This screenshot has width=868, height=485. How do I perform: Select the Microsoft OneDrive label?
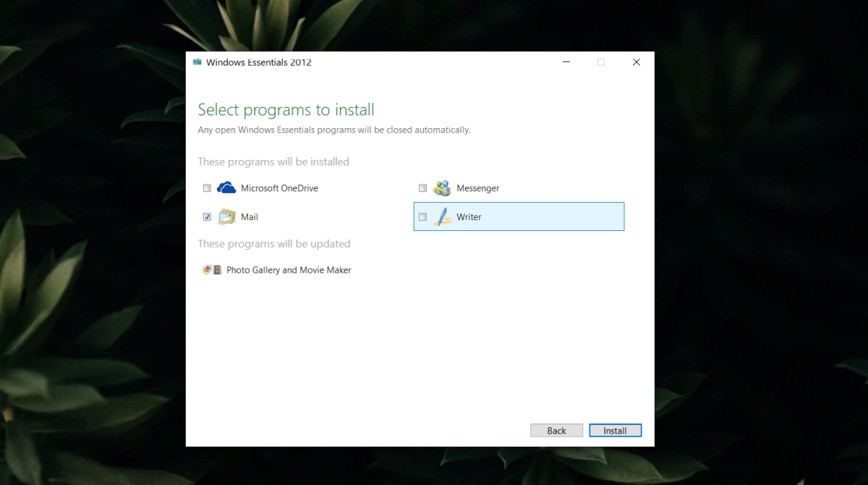click(x=279, y=188)
